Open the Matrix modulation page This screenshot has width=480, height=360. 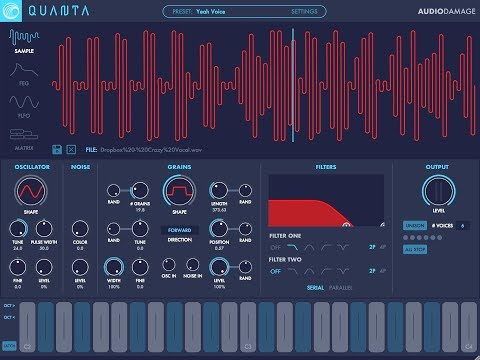pos(24,139)
